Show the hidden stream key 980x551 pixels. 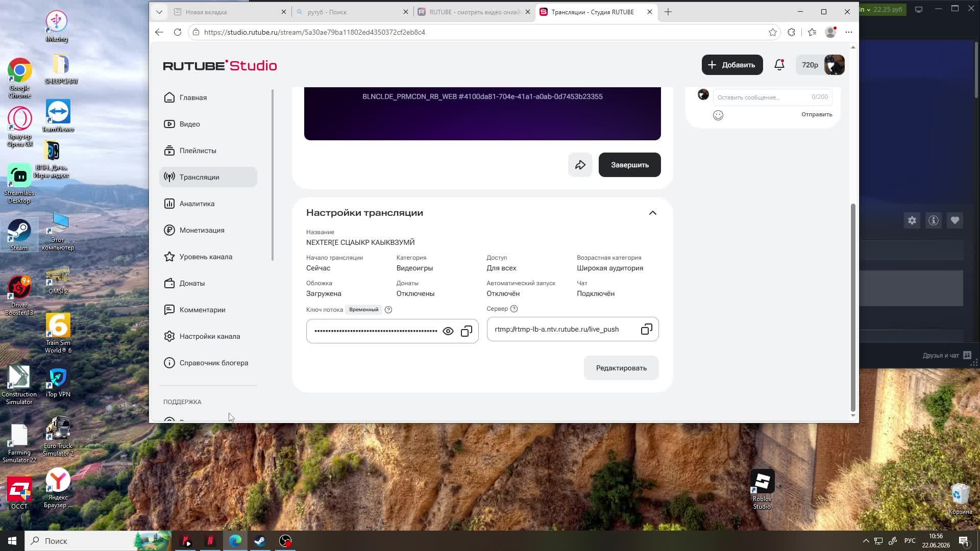point(448,331)
